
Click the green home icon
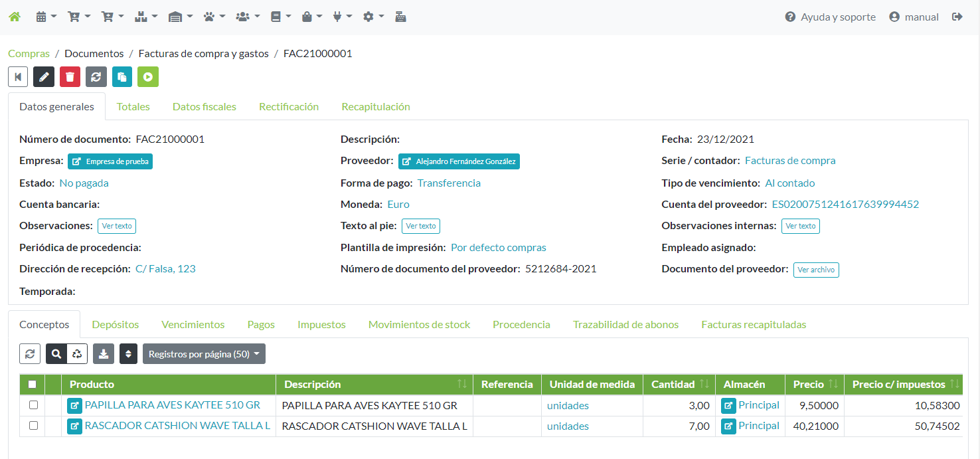(x=14, y=17)
